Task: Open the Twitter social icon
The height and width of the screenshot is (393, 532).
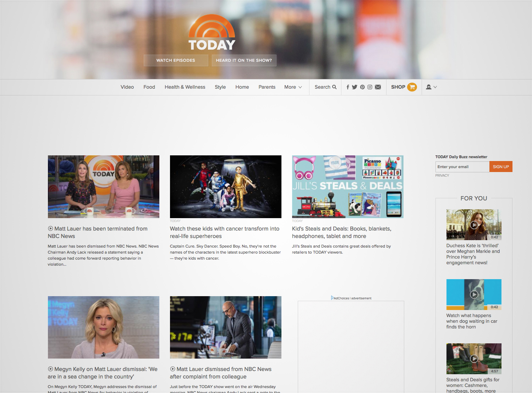Action: point(355,87)
